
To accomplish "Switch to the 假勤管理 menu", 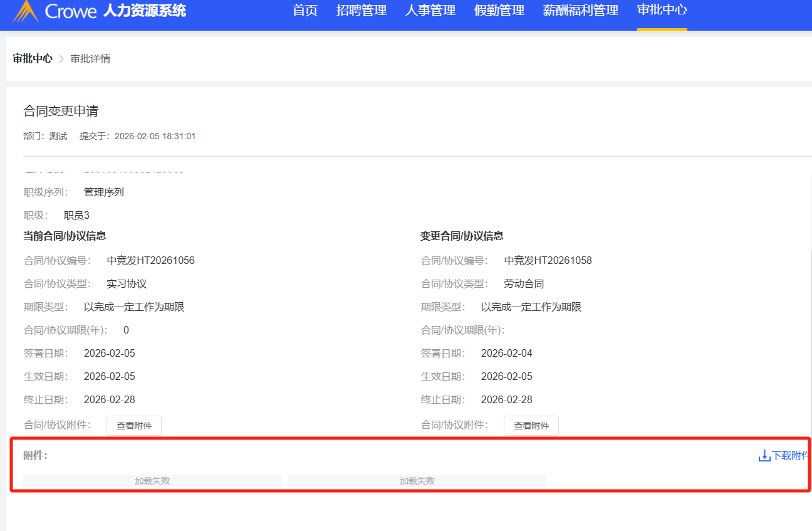I will tap(499, 10).
